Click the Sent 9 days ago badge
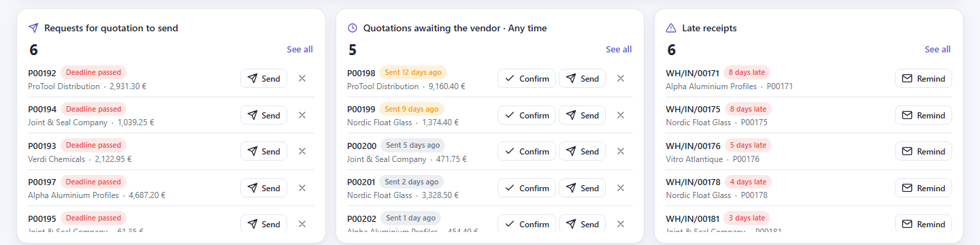Image resolution: width=980 pixels, height=245 pixels. [x=411, y=108]
